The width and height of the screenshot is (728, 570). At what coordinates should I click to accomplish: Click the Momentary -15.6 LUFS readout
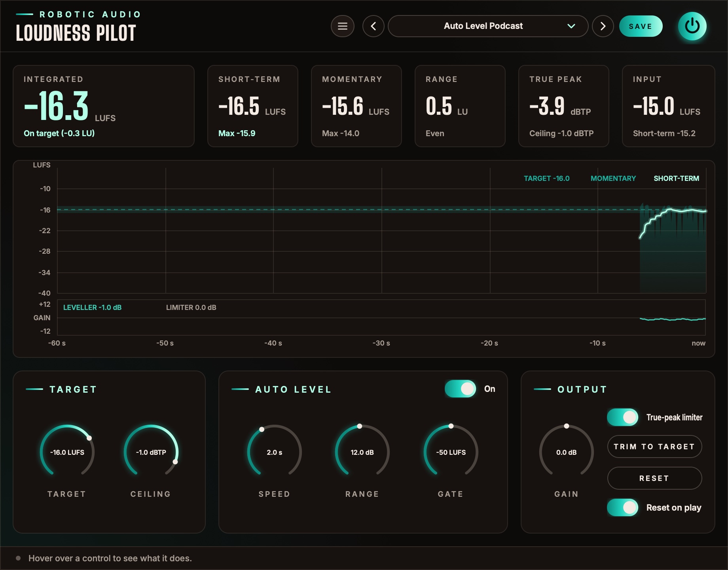point(356,106)
